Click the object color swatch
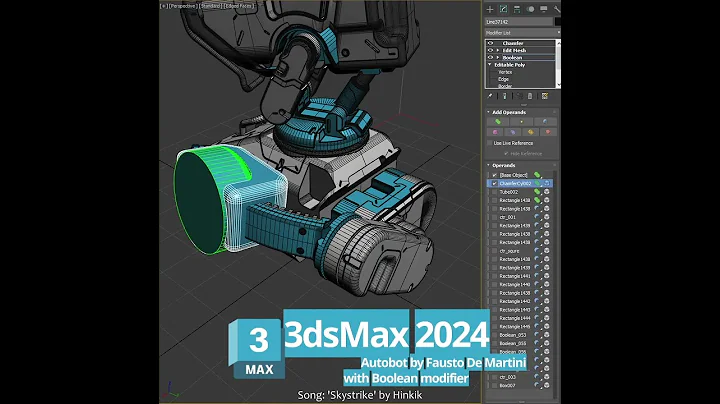The image size is (720, 404). pos(557,22)
